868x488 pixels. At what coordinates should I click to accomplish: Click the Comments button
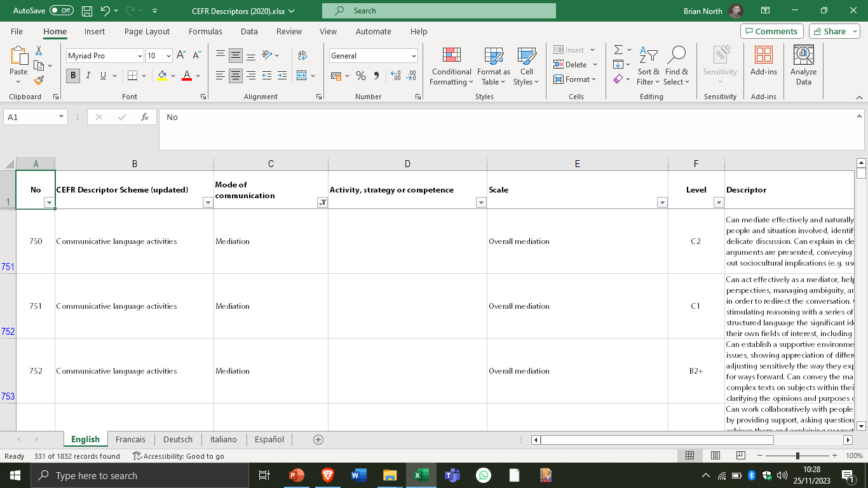point(771,32)
